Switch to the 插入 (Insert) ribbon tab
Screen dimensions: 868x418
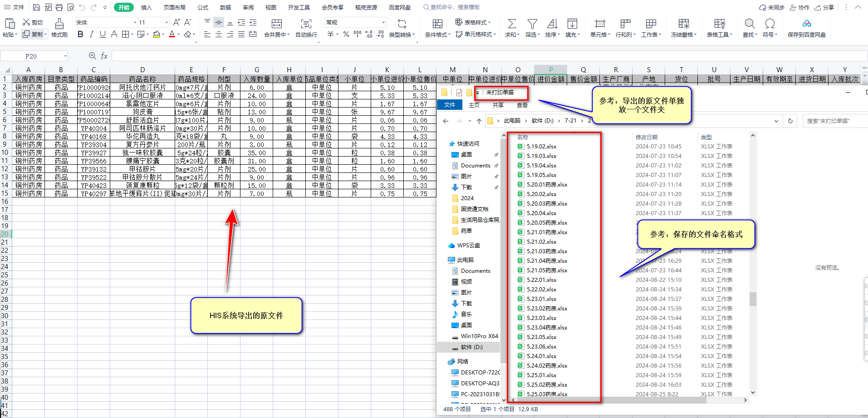coord(146,7)
